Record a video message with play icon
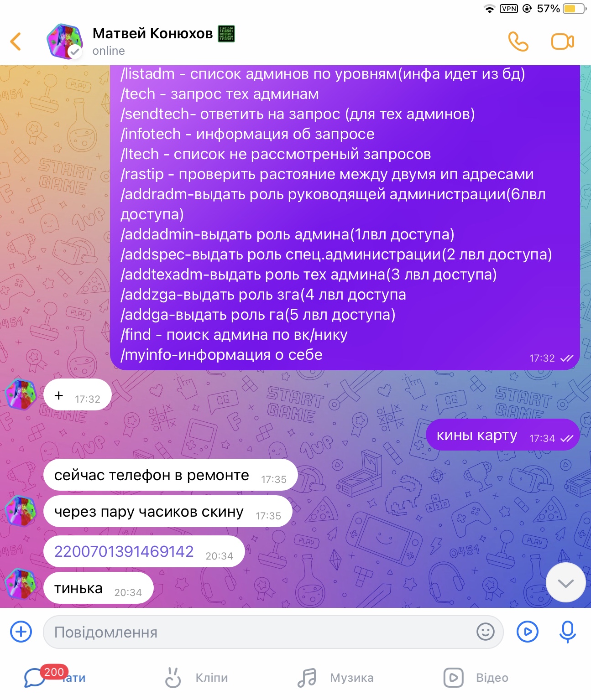591x700 pixels. click(527, 632)
